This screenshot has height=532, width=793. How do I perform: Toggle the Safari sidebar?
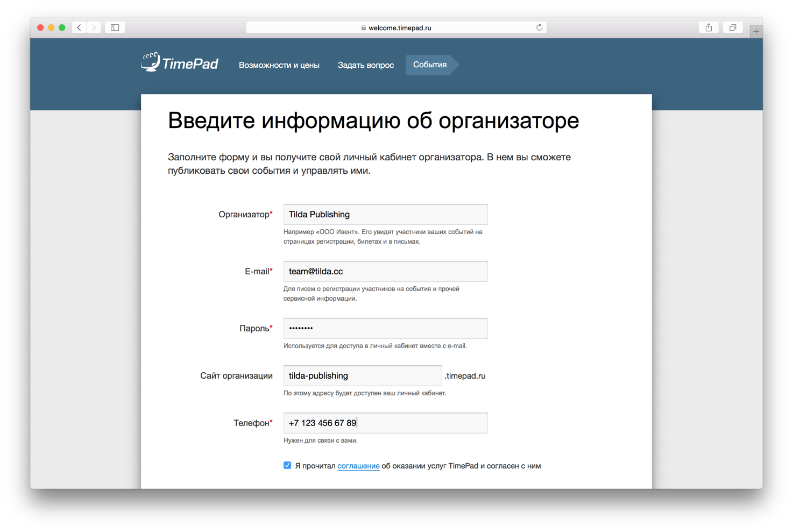click(115, 27)
